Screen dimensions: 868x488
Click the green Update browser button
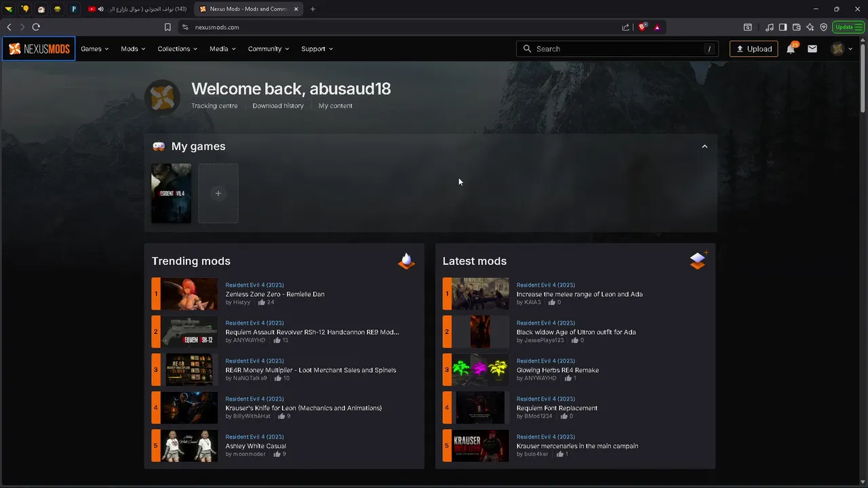coord(848,27)
